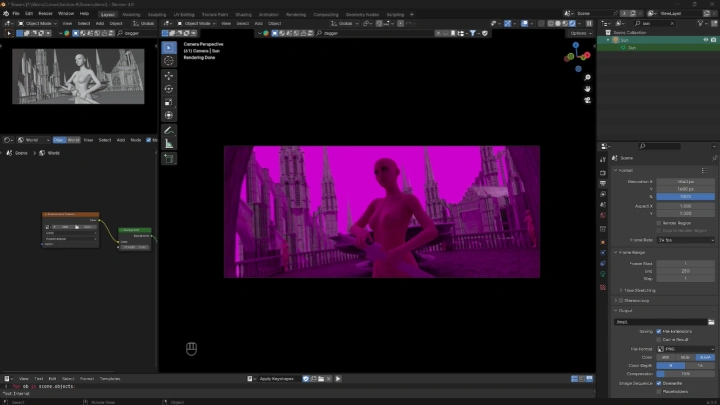Open the Edit menu
720x405 pixels.
[x=29, y=14]
